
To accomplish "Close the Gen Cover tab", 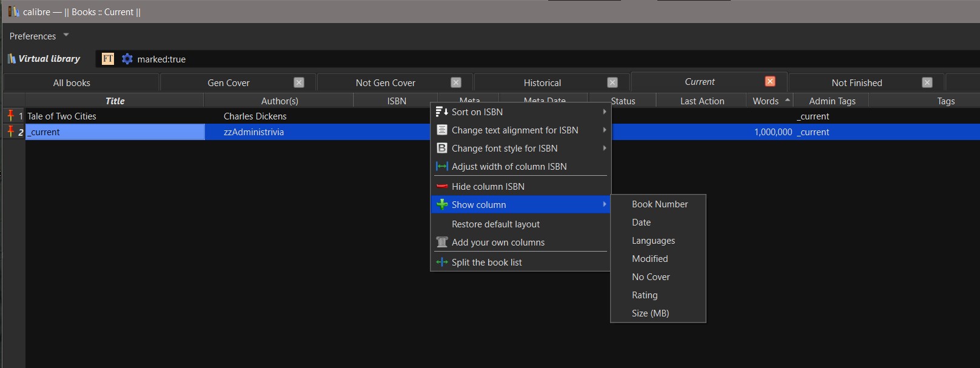I will 299,82.
